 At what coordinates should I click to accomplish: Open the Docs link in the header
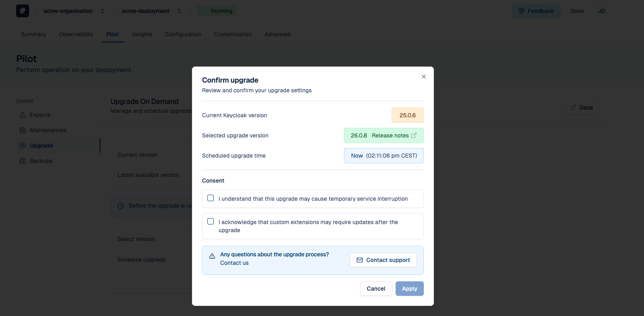point(577,11)
